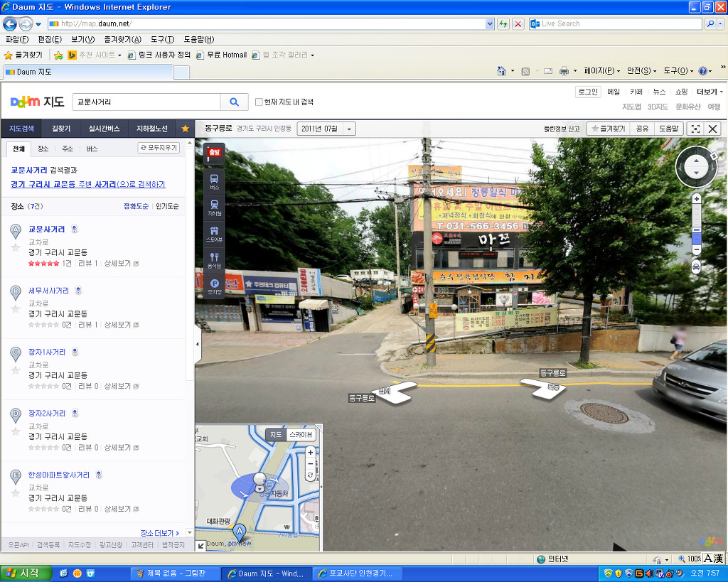Expand the address bar URL dropdown
This screenshot has width=728, height=582.
pos(489,23)
